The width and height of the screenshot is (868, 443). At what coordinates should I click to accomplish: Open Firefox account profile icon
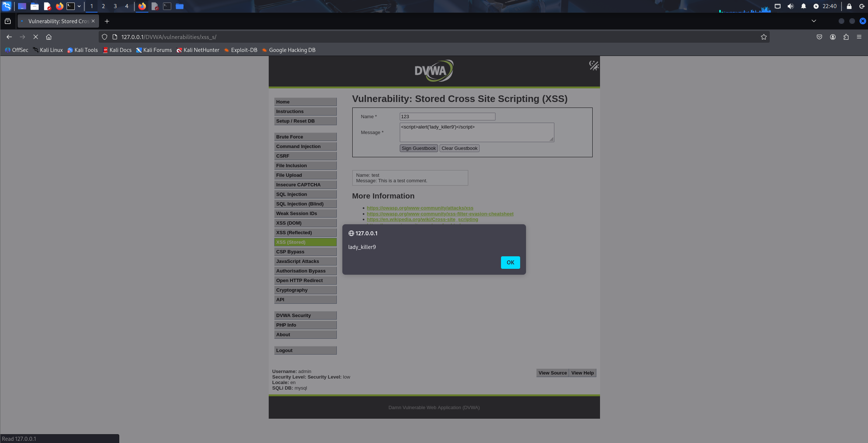point(833,37)
